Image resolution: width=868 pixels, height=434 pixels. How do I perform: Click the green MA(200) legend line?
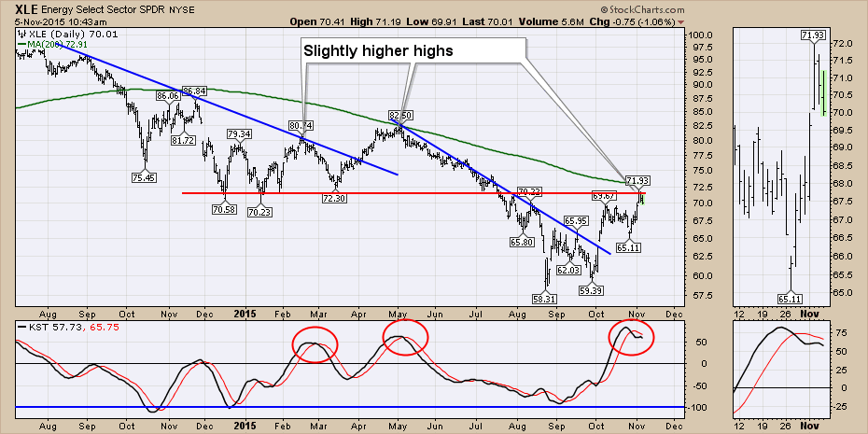pos(21,43)
